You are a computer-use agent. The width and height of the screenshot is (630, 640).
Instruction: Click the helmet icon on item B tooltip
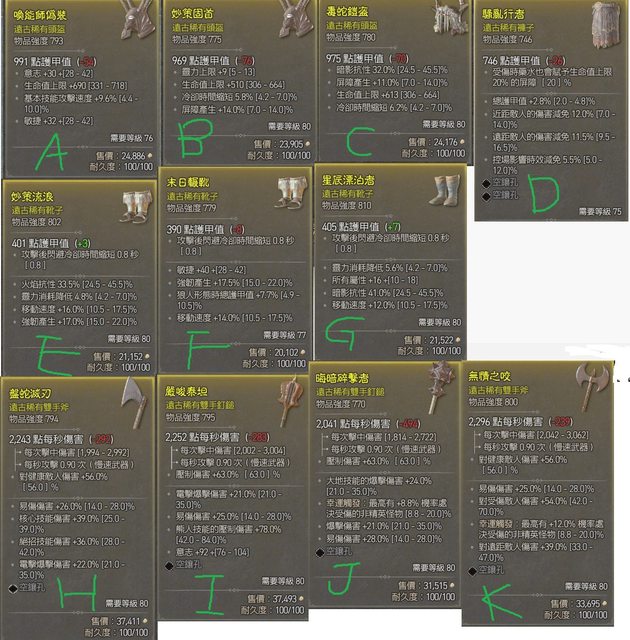tap(297, 18)
